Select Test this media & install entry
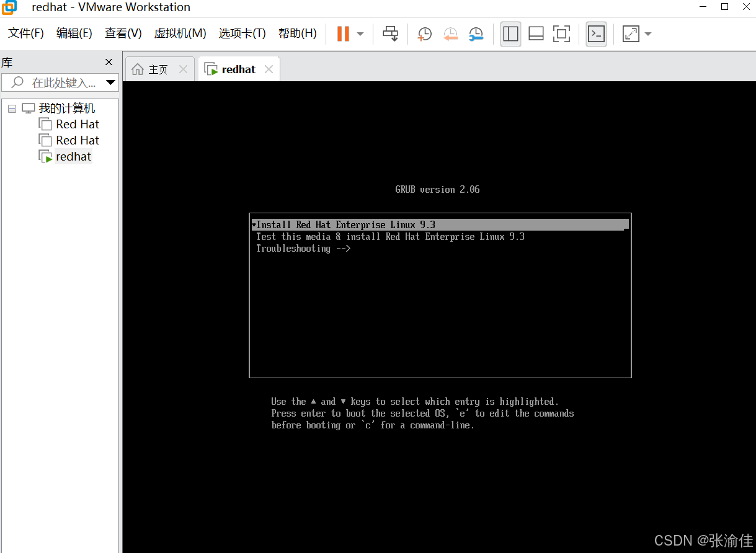756x553 pixels. (x=390, y=236)
